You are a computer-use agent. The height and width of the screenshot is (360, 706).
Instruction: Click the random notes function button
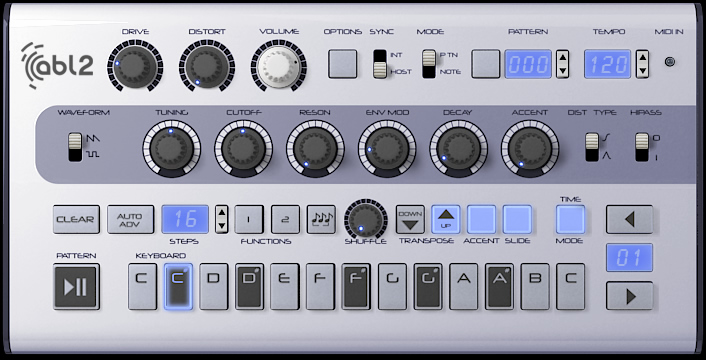click(x=321, y=219)
